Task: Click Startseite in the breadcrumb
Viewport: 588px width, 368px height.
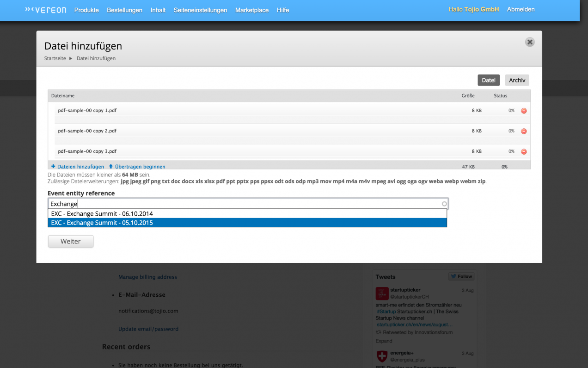Action: click(x=55, y=58)
